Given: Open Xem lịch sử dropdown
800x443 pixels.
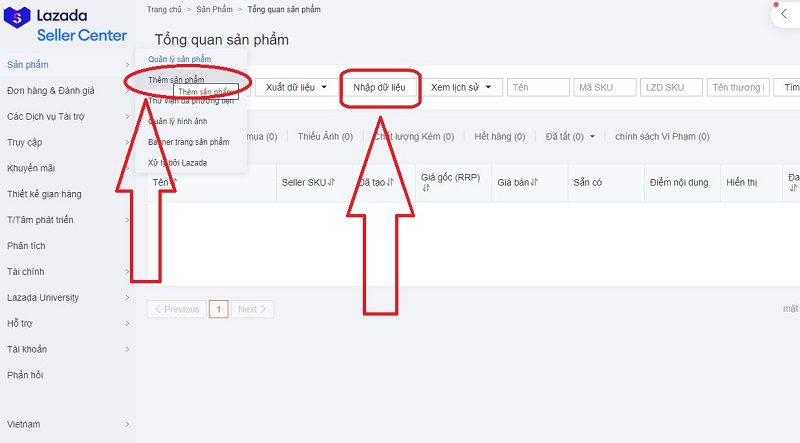Looking at the screenshot, I should (x=461, y=87).
